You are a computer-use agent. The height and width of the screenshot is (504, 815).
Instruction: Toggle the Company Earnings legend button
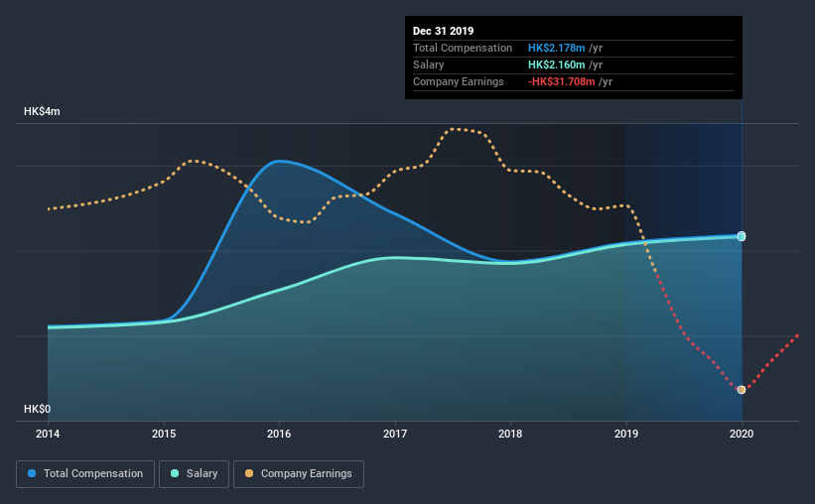pos(299,474)
